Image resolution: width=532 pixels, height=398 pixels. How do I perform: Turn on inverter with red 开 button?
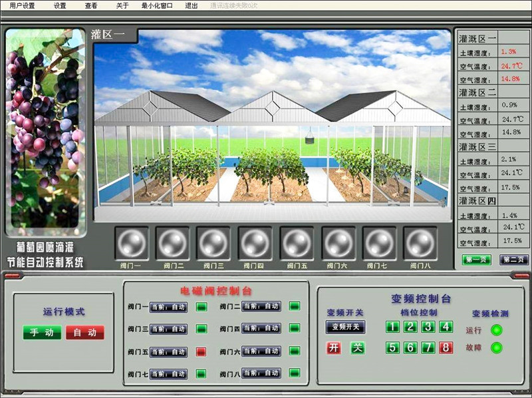coord(334,347)
